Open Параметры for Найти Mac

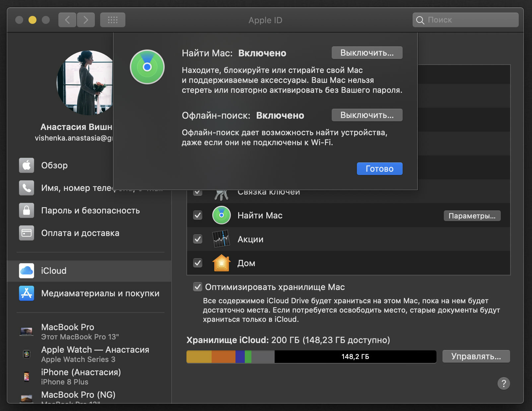coord(472,216)
